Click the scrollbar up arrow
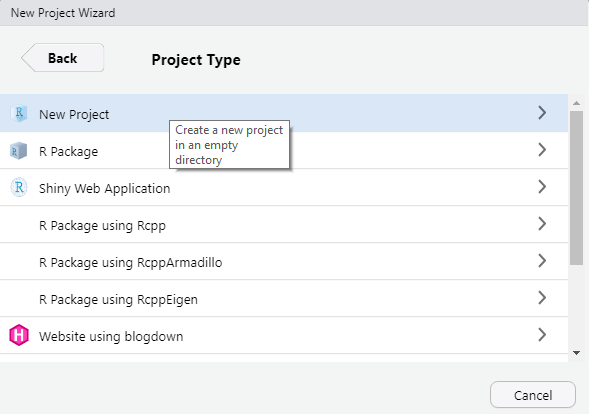 coord(576,103)
